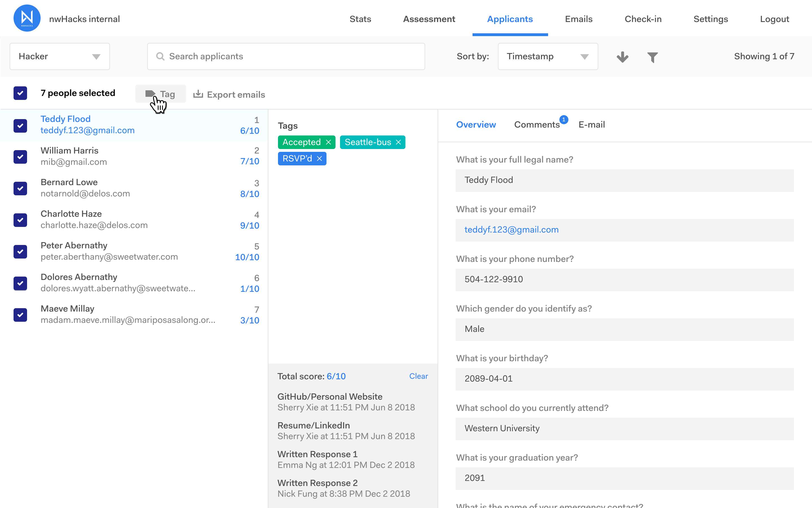The width and height of the screenshot is (812, 508).
Task: Click the nwHacks internal title
Action: 84,19
